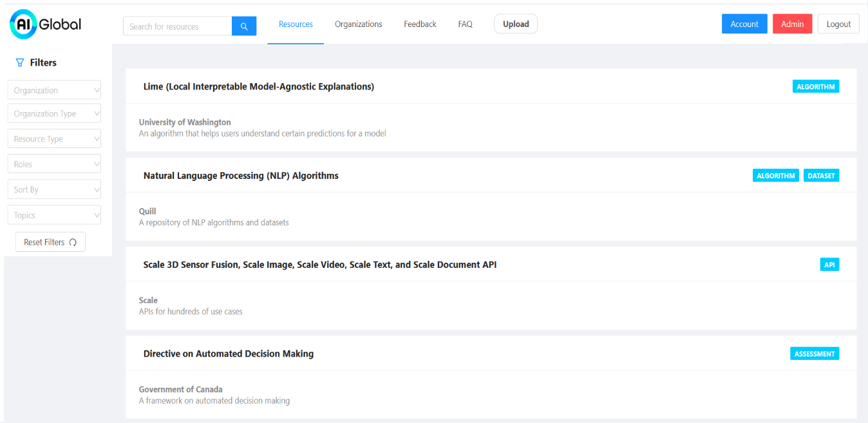Open the Organization Type dropdown
Image resolution: width=868 pixels, height=423 pixels.
54,113
